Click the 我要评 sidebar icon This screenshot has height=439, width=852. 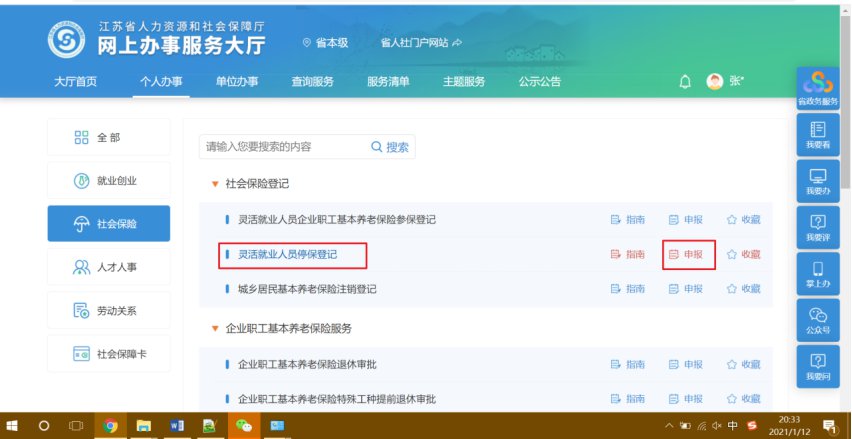coord(817,225)
